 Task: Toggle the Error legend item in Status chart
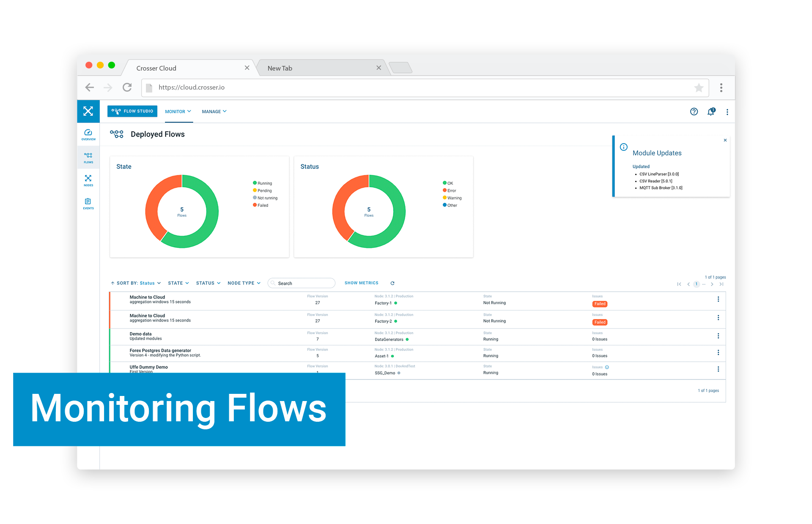pyautogui.click(x=450, y=191)
